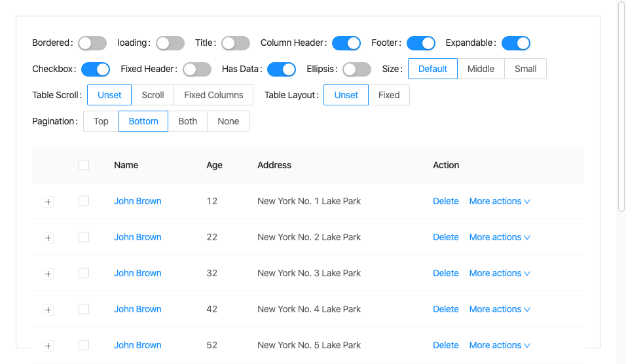Open More actions for Lake Park No. 3
Screen dimensions: 626x364
[499, 273]
